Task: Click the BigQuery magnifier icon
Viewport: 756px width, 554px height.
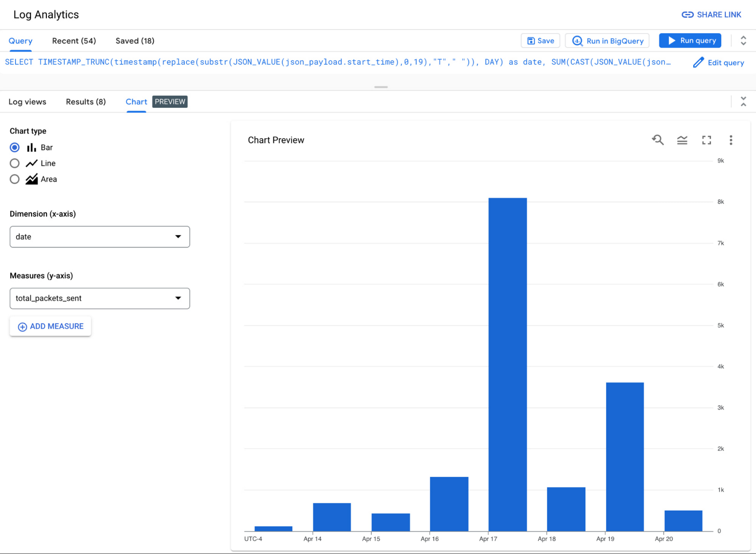Action: (577, 41)
